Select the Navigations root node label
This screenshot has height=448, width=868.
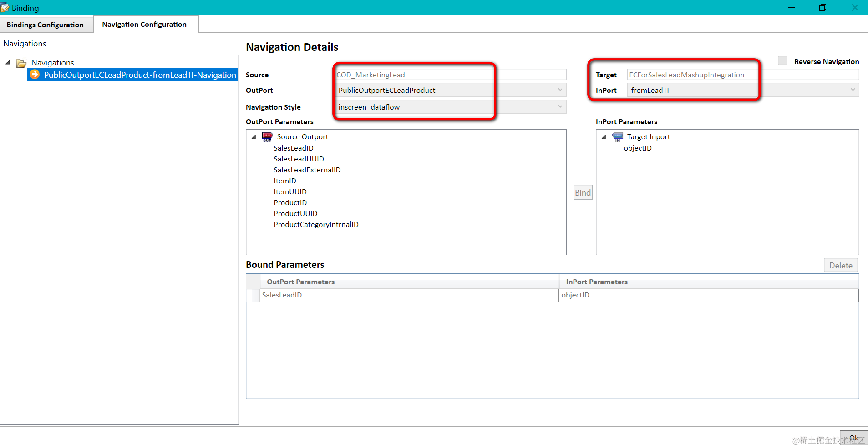point(52,63)
